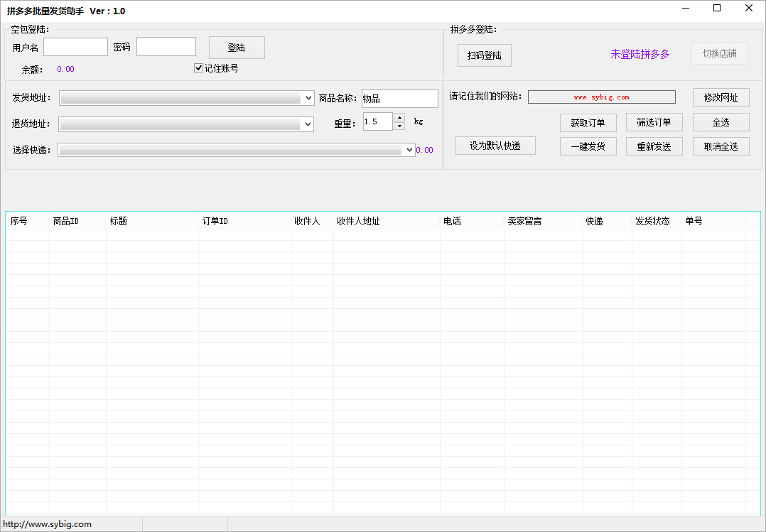Viewport: 766px width, 532px height.
Task: Toggle the 记住账号 remember account checkbox
Action: 198,67
